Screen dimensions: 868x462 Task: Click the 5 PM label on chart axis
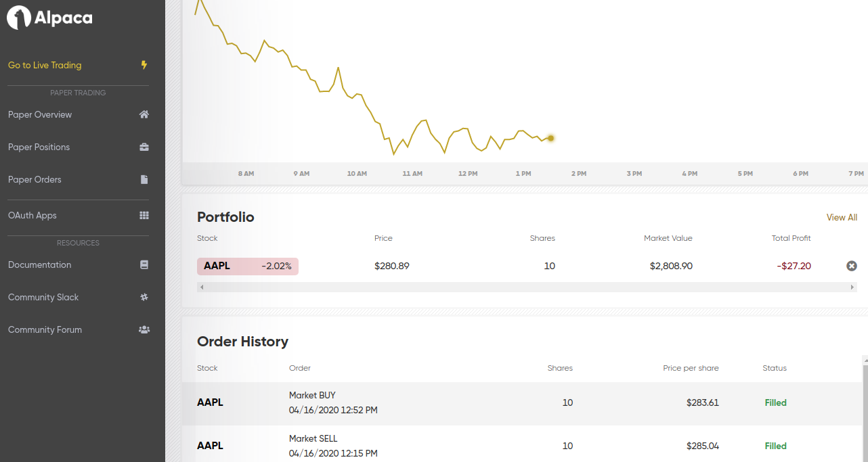click(745, 174)
